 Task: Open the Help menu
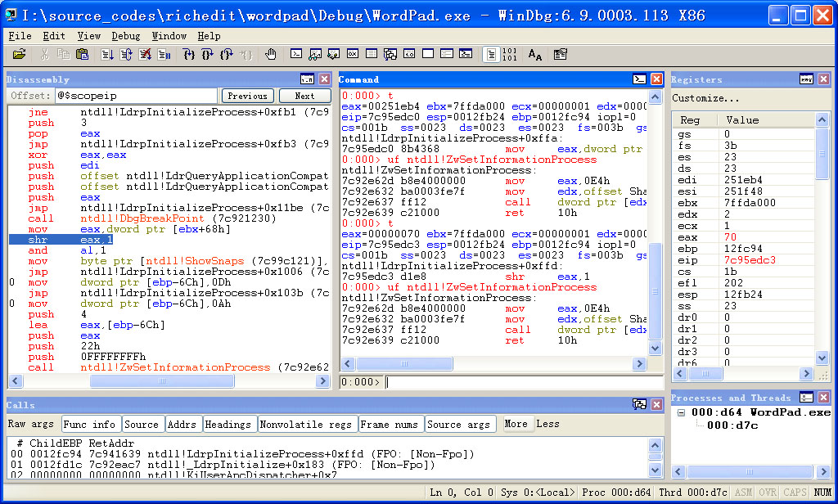tap(209, 36)
